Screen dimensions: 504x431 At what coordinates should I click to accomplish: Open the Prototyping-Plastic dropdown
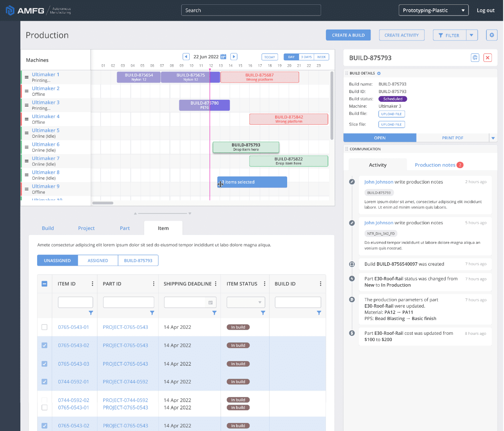(x=433, y=10)
